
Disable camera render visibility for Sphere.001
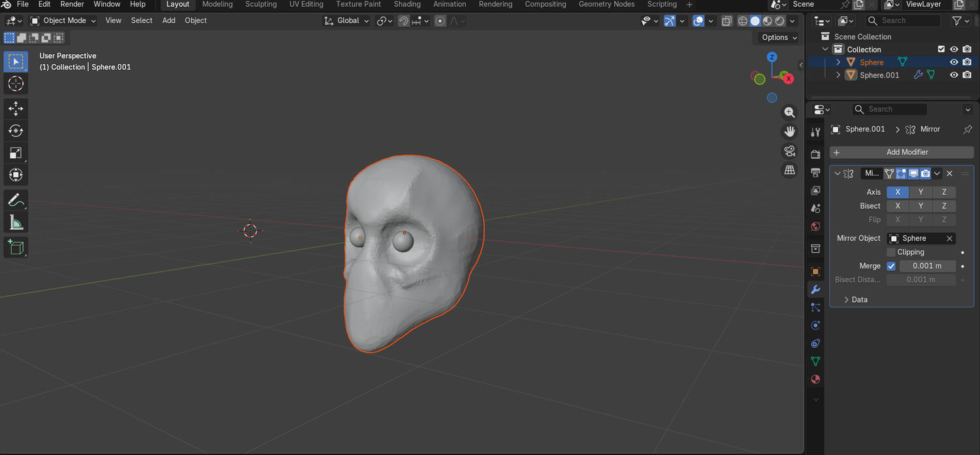[967, 75]
